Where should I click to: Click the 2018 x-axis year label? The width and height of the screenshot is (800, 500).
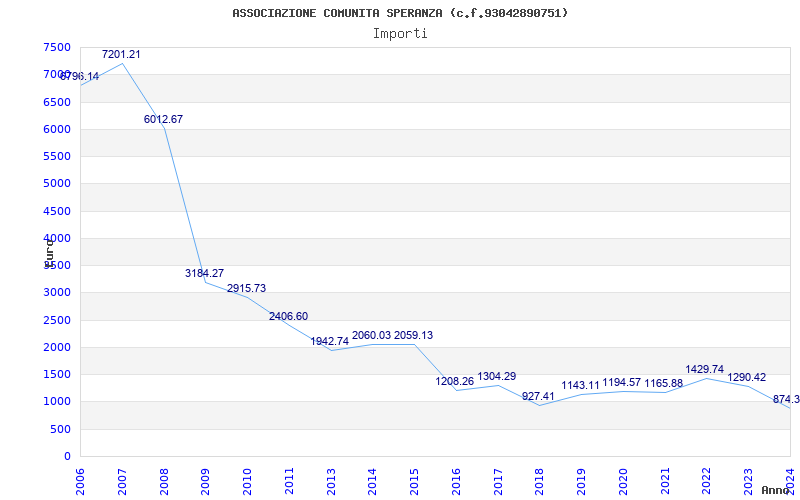(x=540, y=482)
